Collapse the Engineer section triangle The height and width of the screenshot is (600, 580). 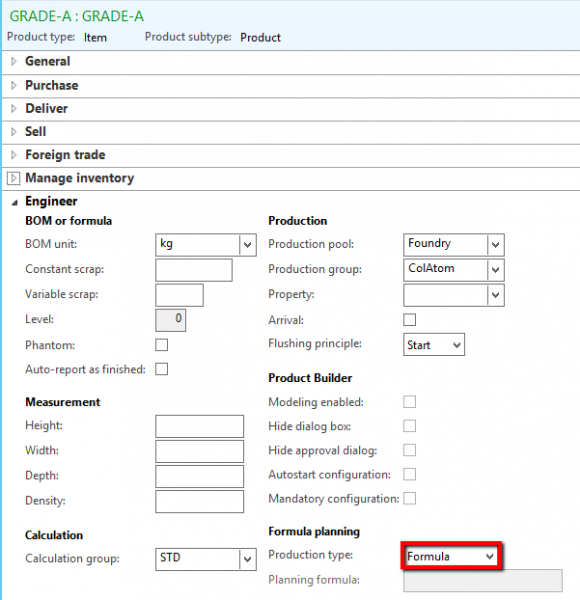point(14,202)
